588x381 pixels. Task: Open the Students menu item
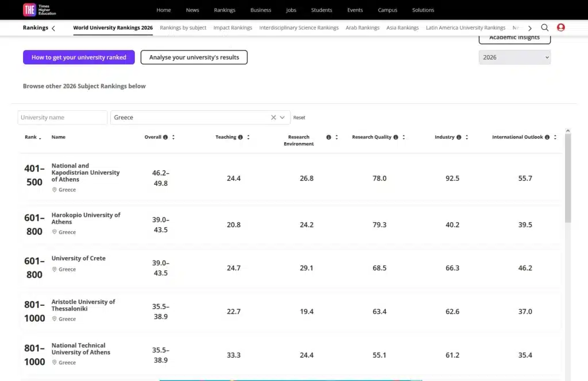click(x=322, y=10)
